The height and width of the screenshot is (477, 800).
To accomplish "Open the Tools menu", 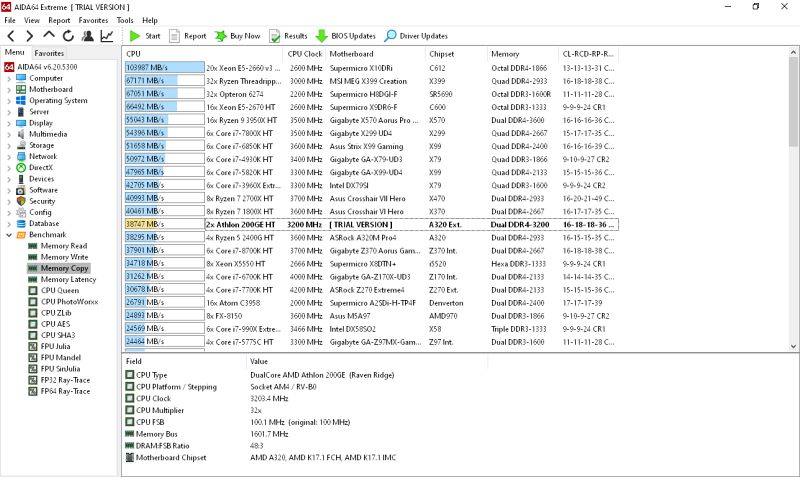I will click(x=125, y=20).
